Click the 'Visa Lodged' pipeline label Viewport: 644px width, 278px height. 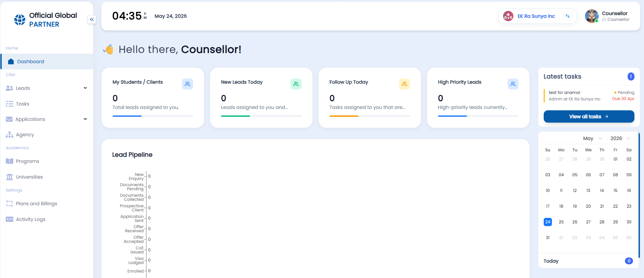tap(136, 261)
